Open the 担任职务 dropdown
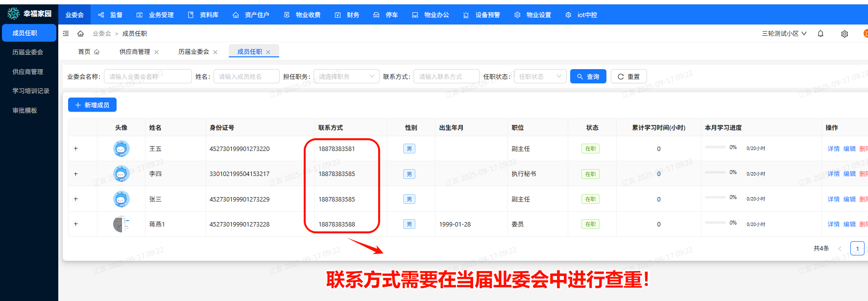This screenshot has width=868, height=301. click(x=346, y=76)
